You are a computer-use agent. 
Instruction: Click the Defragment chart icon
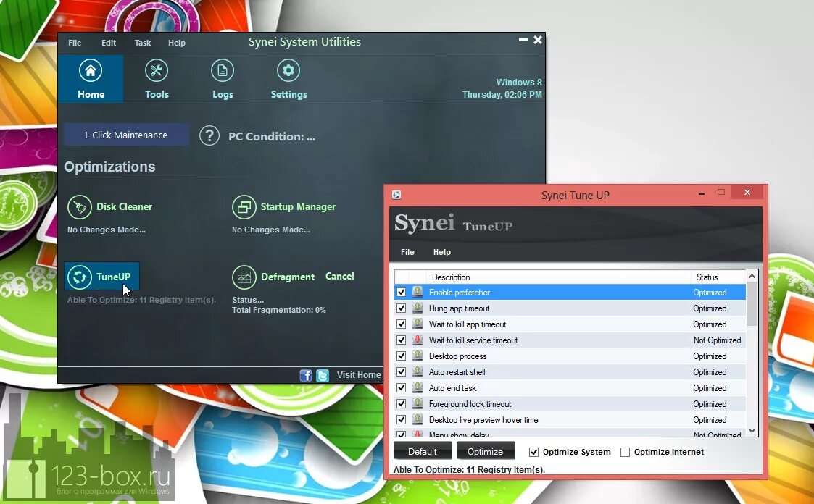click(244, 277)
